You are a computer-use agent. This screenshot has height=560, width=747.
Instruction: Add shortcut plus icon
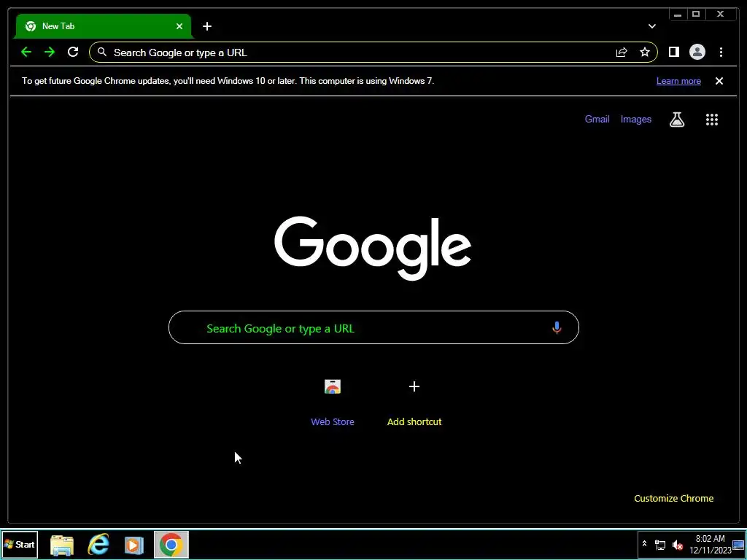tap(414, 386)
